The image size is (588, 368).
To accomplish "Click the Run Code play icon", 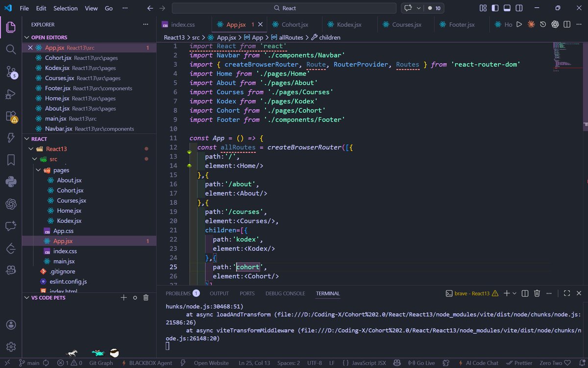I will click(519, 25).
